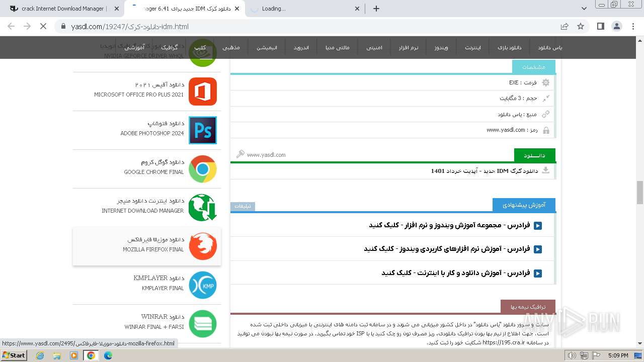Open the KMPlayer logo icon

(203, 285)
